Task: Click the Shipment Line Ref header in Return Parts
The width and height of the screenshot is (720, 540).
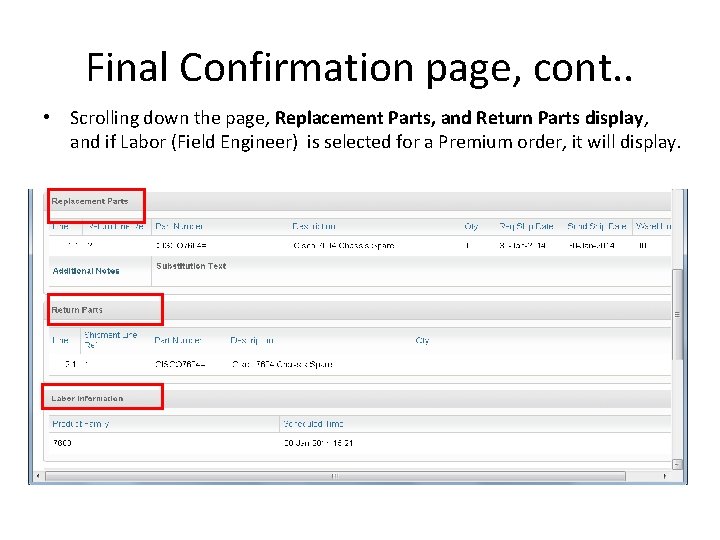Action: pos(111,340)
